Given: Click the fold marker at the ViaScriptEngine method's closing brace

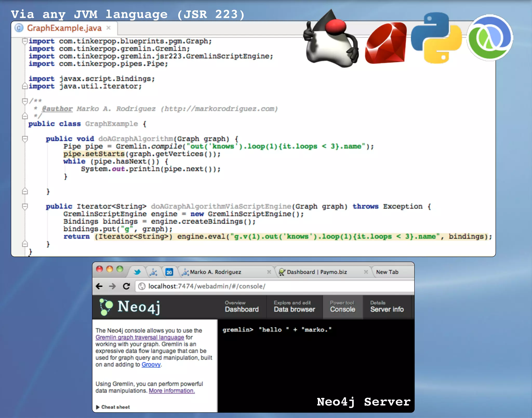Looking at the screenshot, I should click(25, 244).
